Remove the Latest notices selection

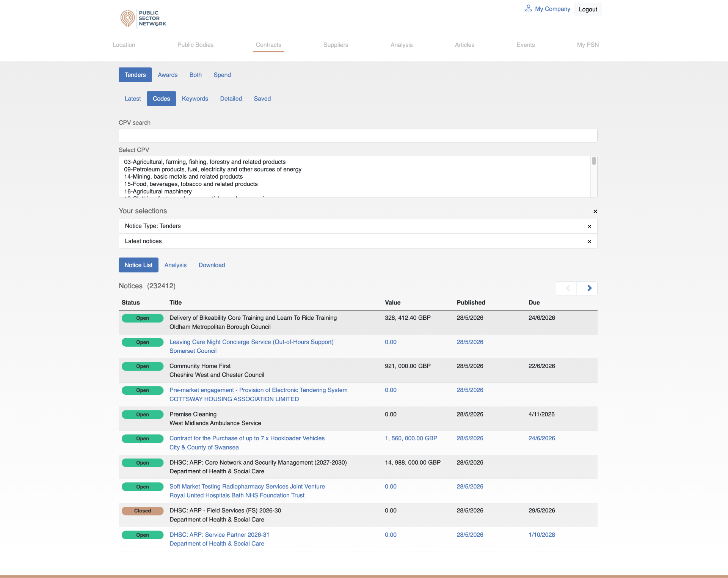590,241
